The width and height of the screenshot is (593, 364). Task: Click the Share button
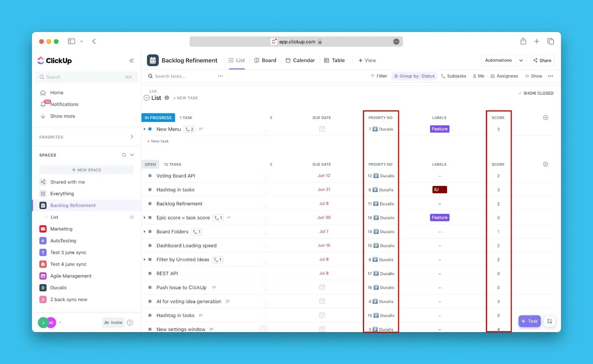[x=542, y=60]
